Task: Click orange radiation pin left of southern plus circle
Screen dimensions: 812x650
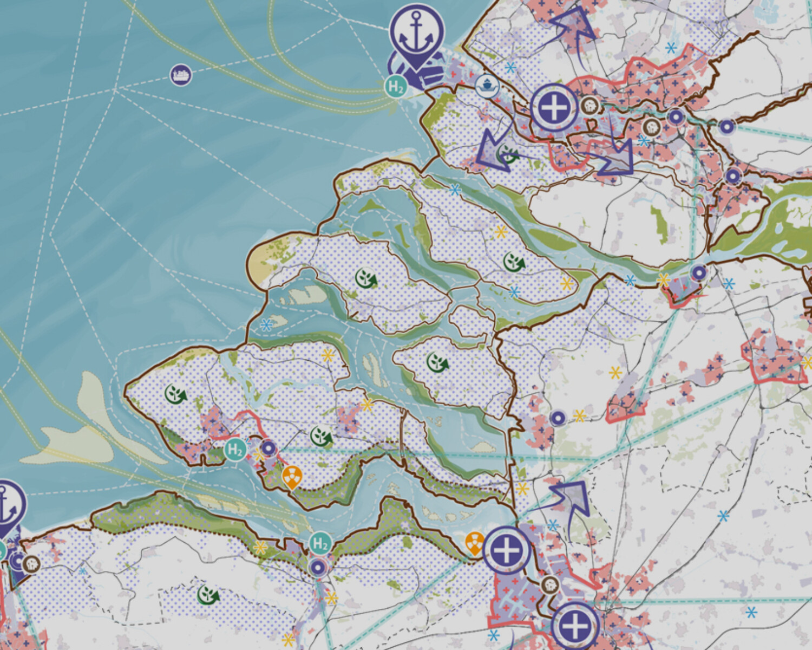Action: pos(475,542)
